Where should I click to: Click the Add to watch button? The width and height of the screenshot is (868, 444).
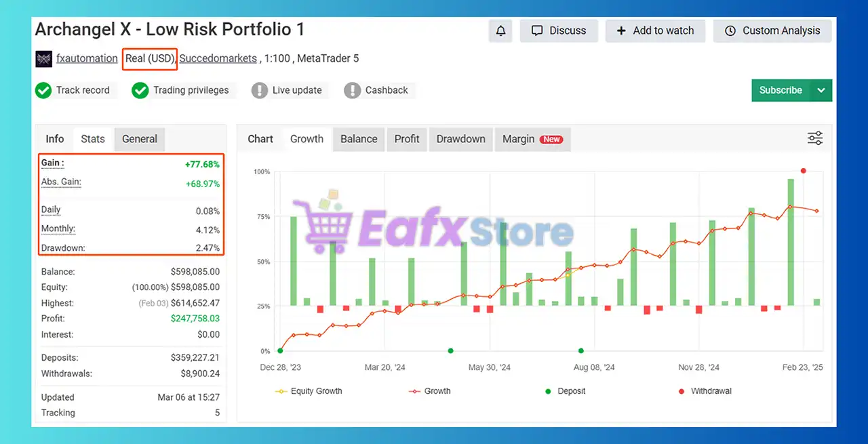pos(655,31)
